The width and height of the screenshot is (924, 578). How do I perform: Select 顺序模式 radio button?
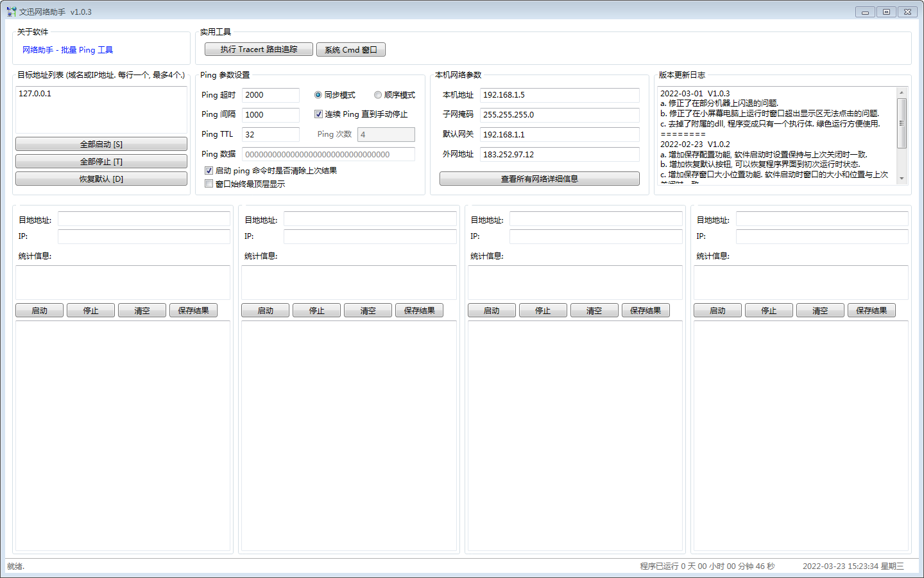pyautogui.click(x=378, y=95)
